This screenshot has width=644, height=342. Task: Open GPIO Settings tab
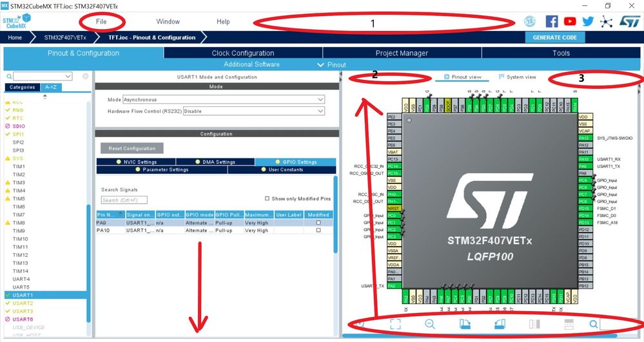296,162
